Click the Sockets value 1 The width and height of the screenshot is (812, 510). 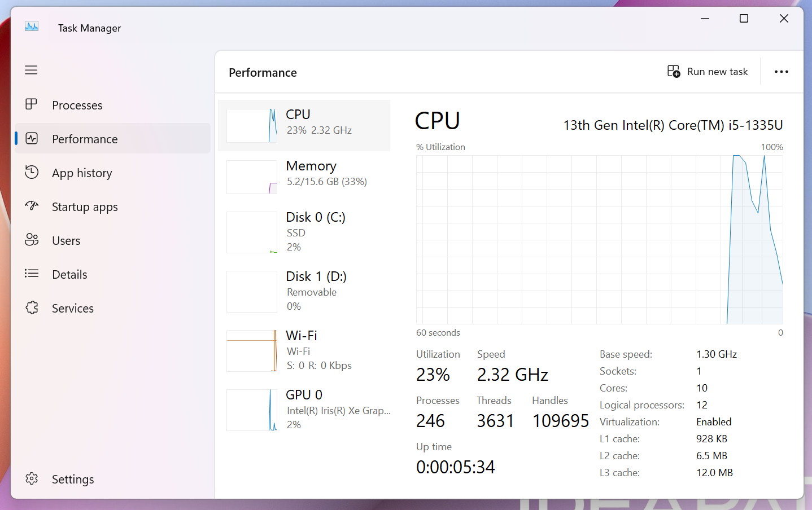point(699,371)
